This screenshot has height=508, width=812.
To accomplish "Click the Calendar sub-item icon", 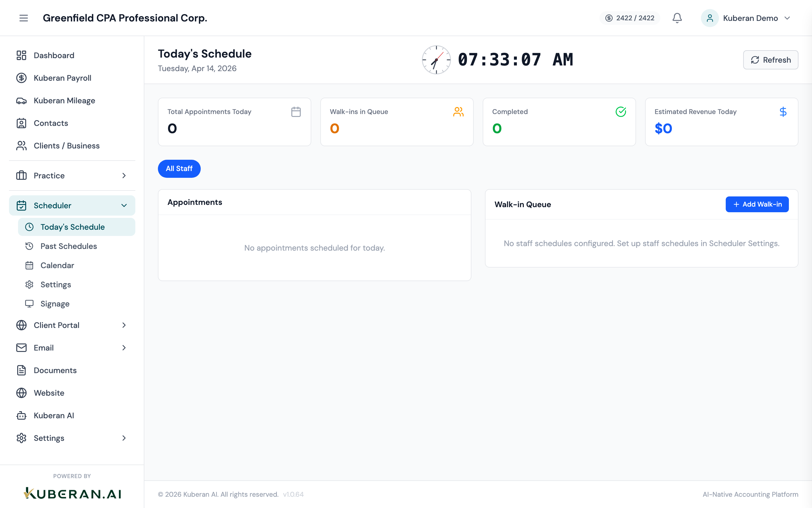I will (x=29, y=265).
